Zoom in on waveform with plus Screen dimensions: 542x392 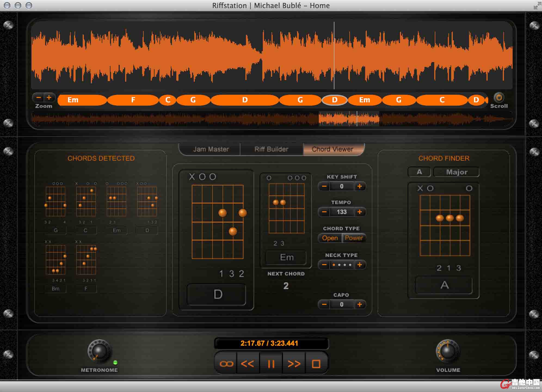pos(49,97)
